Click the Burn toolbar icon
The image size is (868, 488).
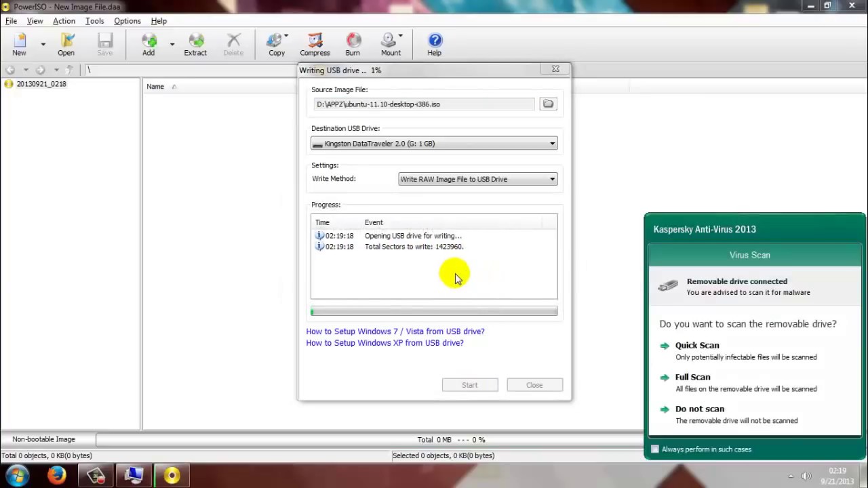pyautogui.click(x=353, y=45)
